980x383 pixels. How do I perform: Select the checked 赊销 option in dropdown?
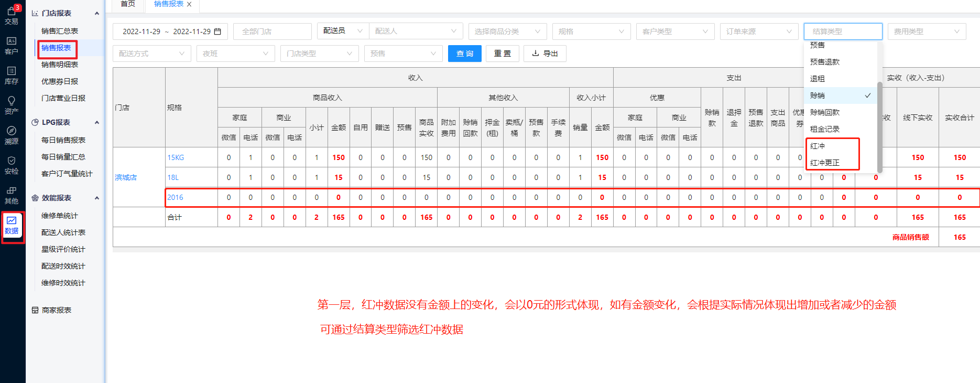840,95
